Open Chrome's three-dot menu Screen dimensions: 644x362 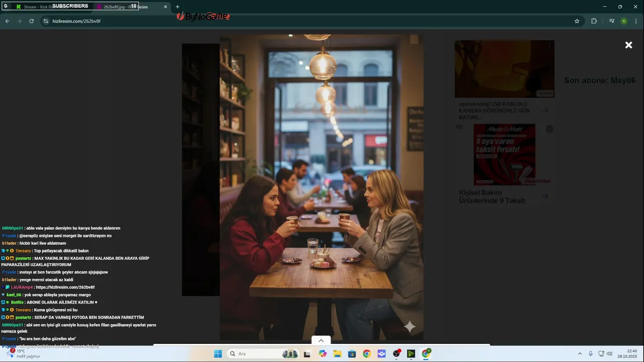pyautogui.click(x=636, y=21)
